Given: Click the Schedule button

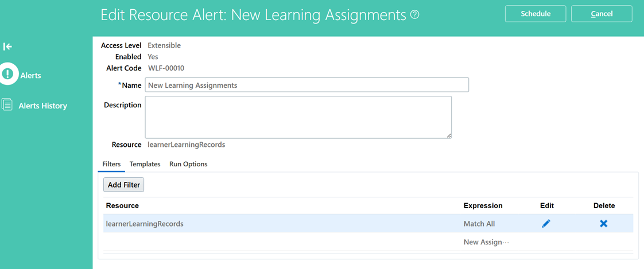Looking at the screenshot, I should [x=536, y=14].
